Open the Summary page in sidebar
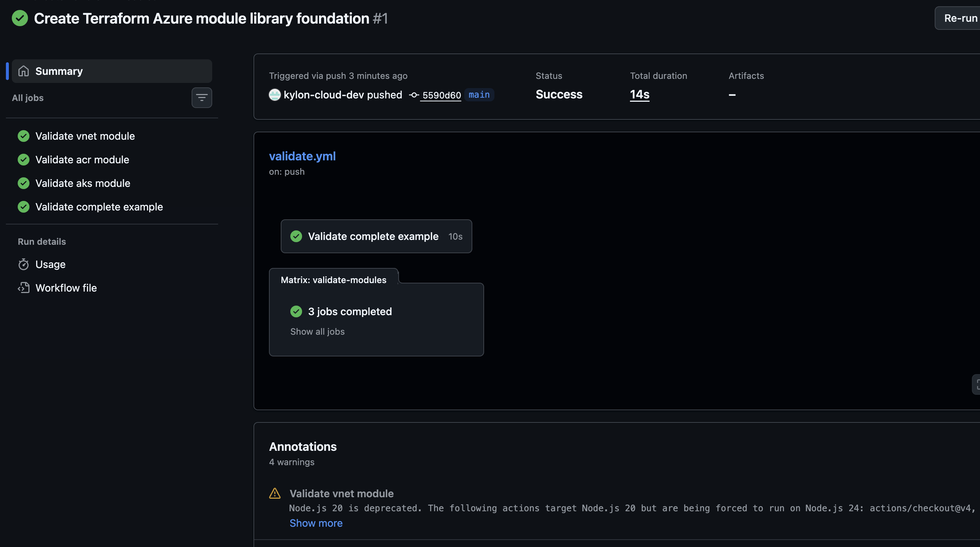Image resolution: width=980 pixels, height=547 pixels. [112, 71]
